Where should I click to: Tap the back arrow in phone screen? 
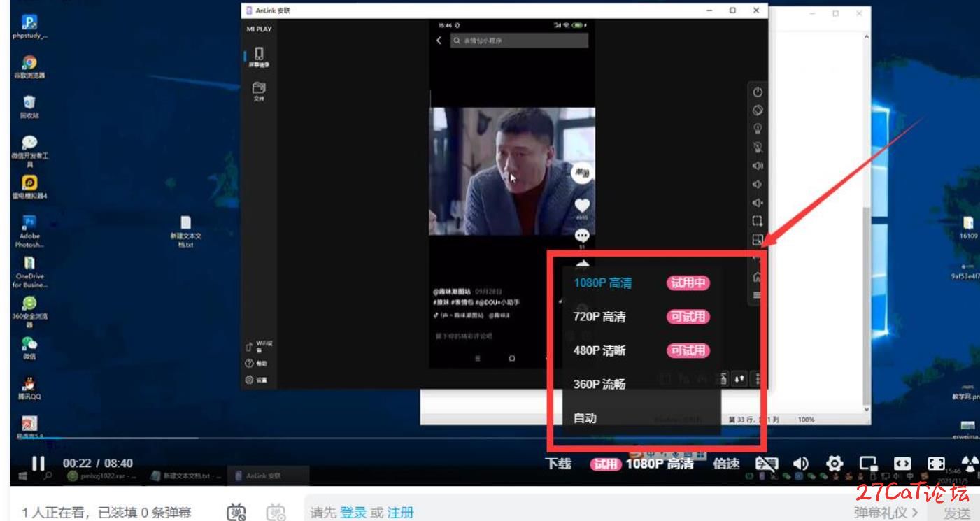tap(439, 41)
